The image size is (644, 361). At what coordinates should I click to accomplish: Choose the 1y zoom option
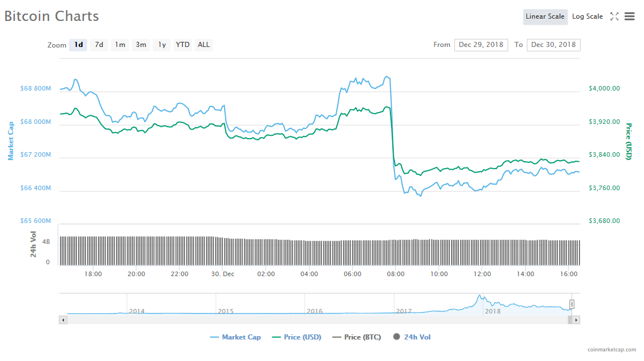point(162,45)
